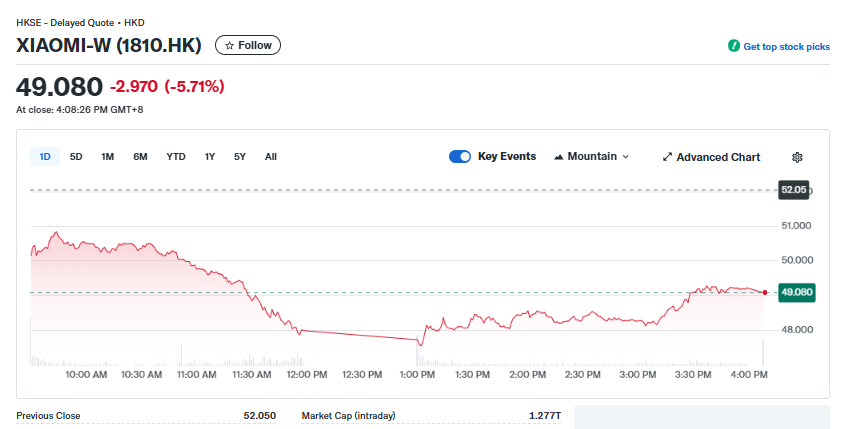The image size is (847, 429).
Task: Select the 1M chart range
Action: point(107,157)
